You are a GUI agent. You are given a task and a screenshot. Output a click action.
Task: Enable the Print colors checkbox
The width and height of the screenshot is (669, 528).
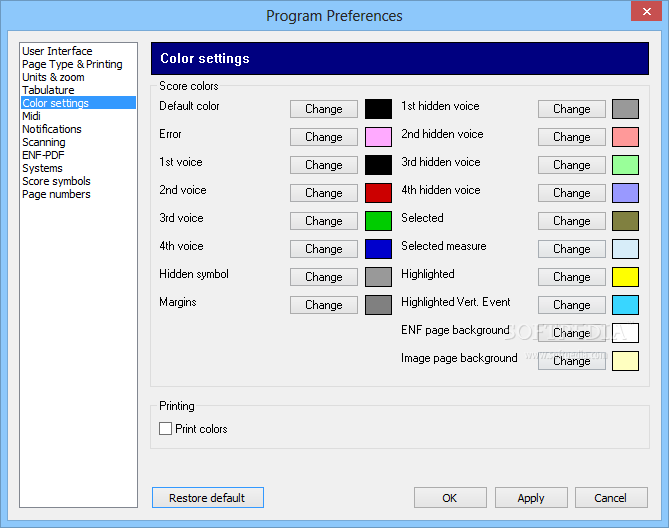pos(166,429)
